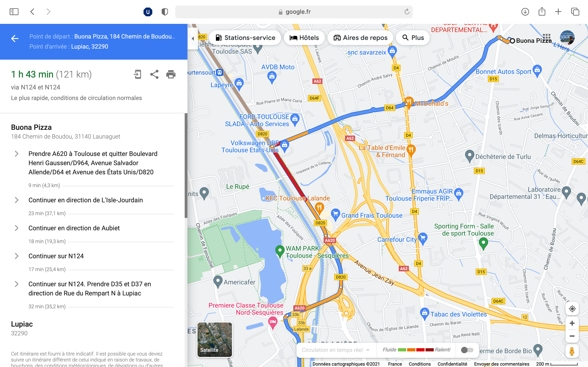Image resolution: width=588 pixels, height=367 pixels.
Task: Collapse the side panel arrow
Action: click(x=193, y=38)
